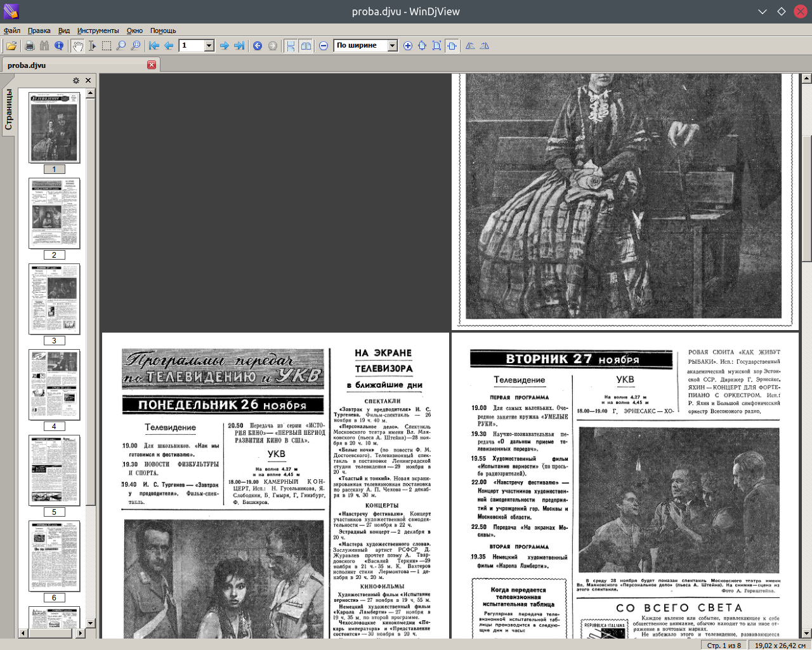Click 'ПОНЕДЕЛЬНИК 26 ноября' heading in document
The image size is (812, 650).
click(x=222, y=405)
